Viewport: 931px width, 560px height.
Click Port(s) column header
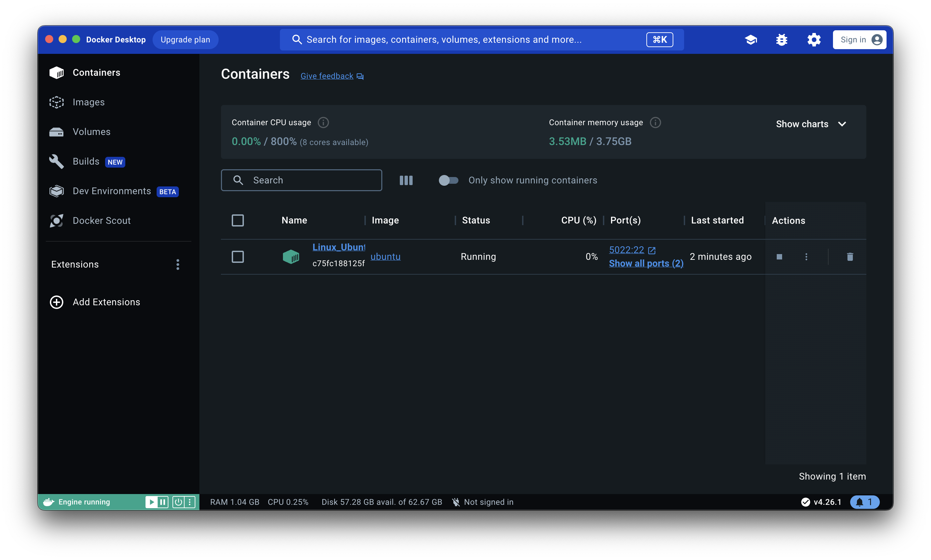point(625,220)
